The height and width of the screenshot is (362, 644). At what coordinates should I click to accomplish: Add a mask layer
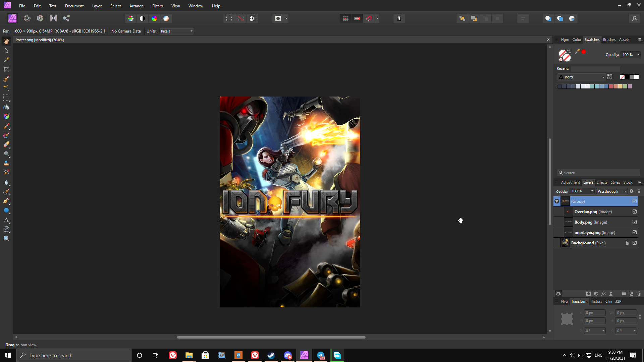coord(589,294)
